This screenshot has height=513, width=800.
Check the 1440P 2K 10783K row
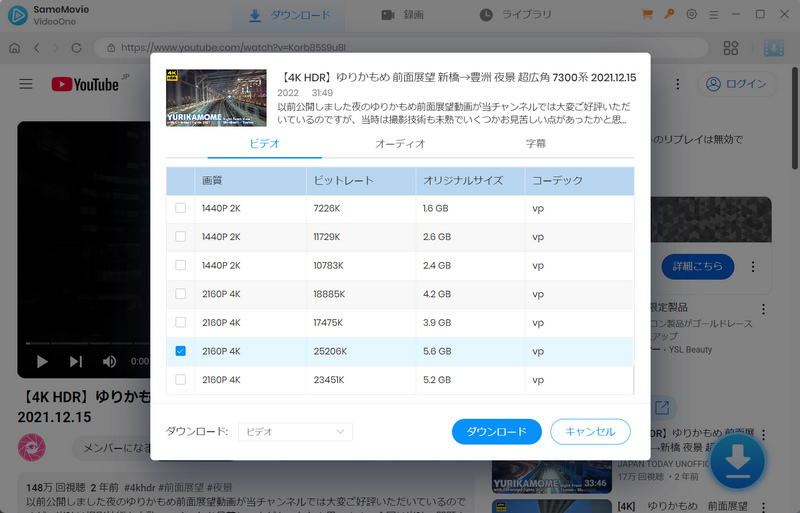(x=181, y=265)
